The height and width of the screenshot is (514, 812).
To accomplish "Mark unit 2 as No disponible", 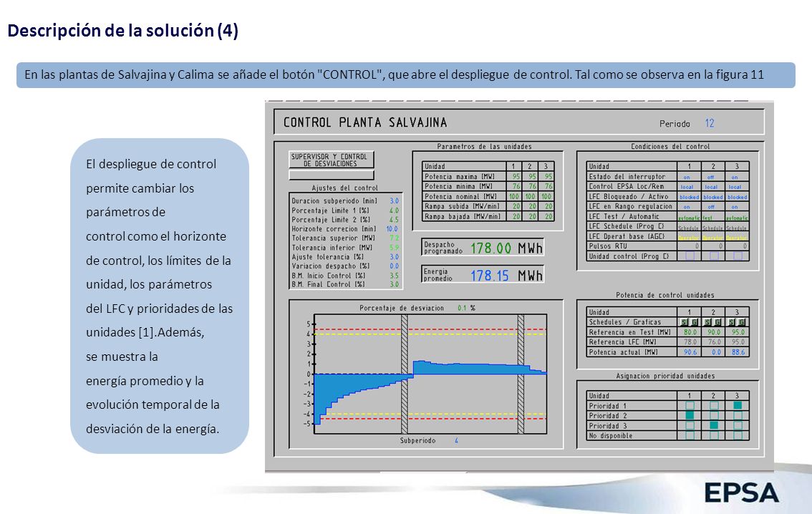I will (x=714, y=435).
